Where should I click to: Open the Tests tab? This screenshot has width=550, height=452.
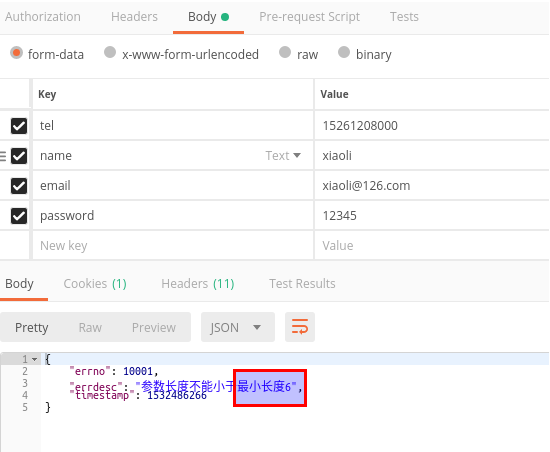[x=404, y=16]
